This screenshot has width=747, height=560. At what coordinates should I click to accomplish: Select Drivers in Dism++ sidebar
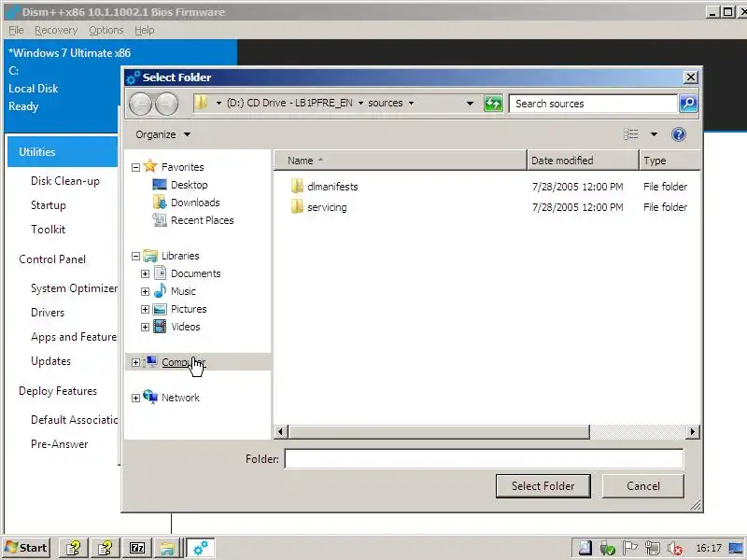pyautogui.click(x=48, y=313)
